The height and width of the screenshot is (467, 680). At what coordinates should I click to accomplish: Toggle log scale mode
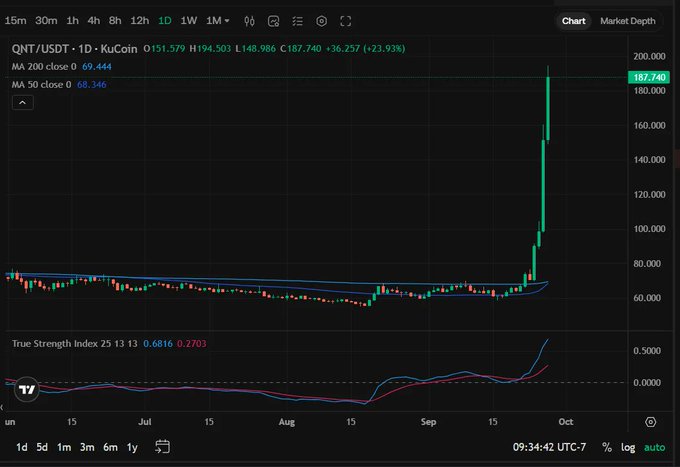(628, 447)
